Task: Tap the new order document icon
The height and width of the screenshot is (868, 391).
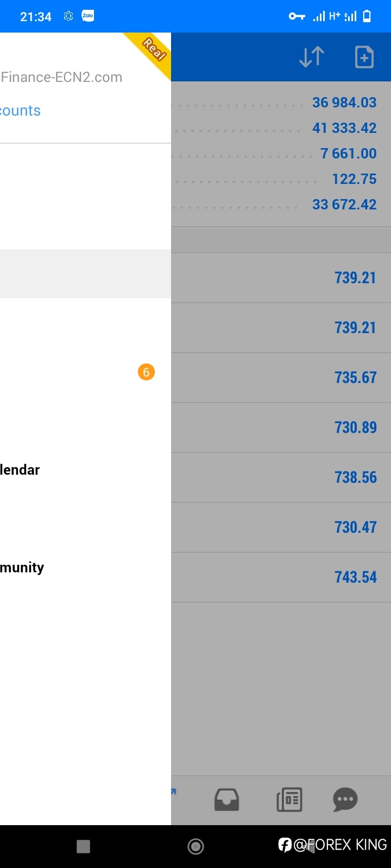Action: (x=364, y=57)
